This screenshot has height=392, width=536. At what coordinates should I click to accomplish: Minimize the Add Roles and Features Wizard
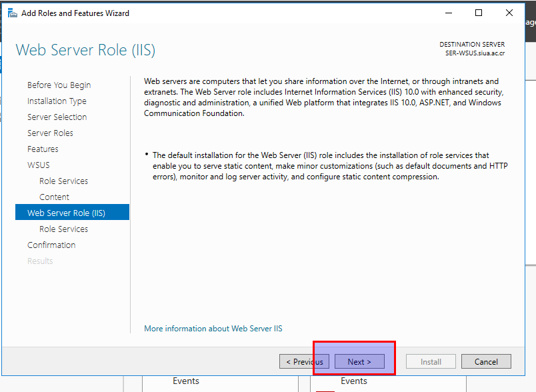tap(449, 13)
